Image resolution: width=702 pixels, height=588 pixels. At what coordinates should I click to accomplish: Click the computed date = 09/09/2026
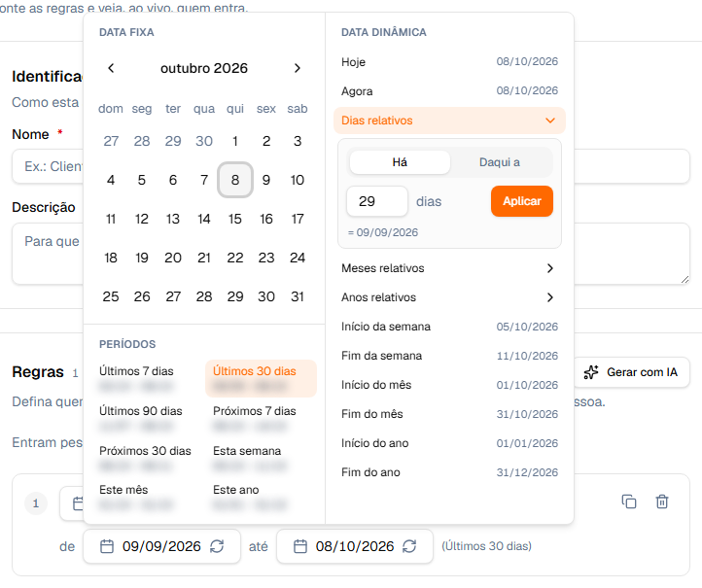[x=383, y=232]
